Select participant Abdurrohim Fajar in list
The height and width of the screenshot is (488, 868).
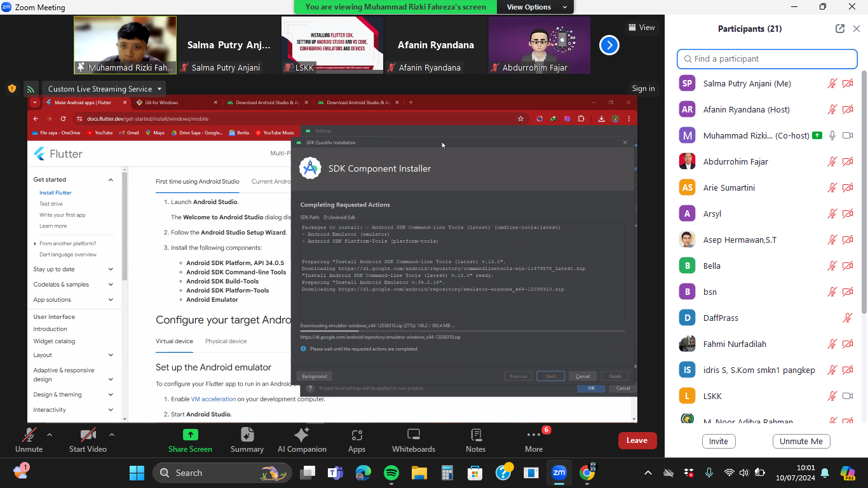click(766, 161)
